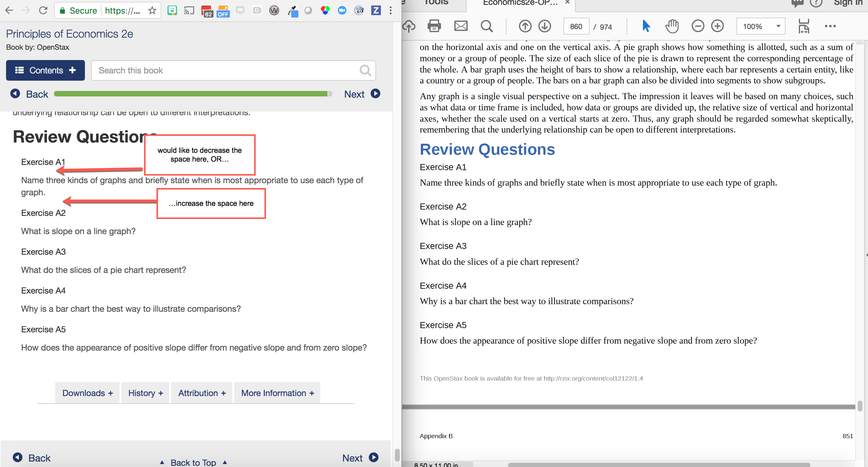Viewport: 868px width, 467px height.
Task: Reload the browser page
Action: click(x=43, y=10)
